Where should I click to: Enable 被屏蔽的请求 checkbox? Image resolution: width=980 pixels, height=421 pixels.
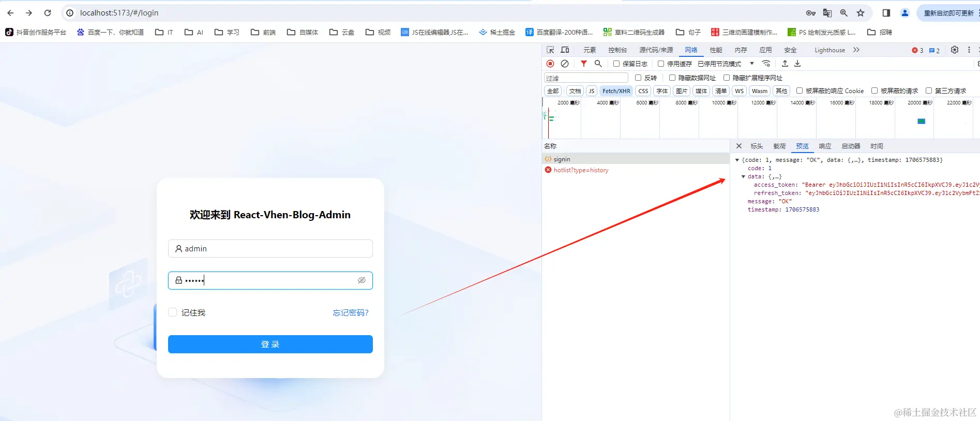pos(875,91)
